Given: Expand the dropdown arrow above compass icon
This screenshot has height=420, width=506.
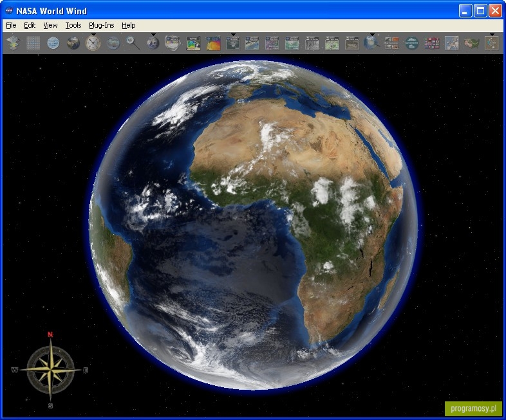Looking at the screenshot, I should [x=93, y=34].
